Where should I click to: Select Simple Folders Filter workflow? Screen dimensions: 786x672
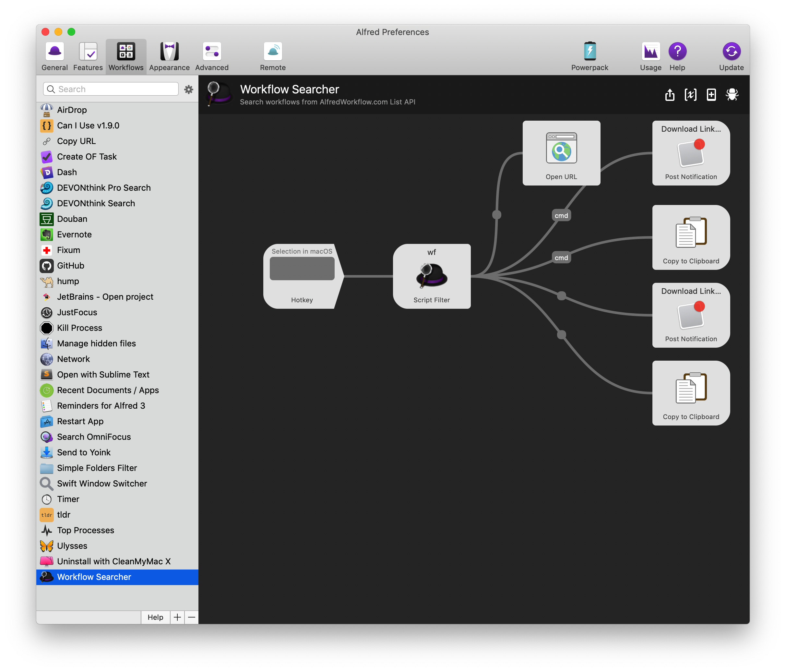[x=117, y=467]
